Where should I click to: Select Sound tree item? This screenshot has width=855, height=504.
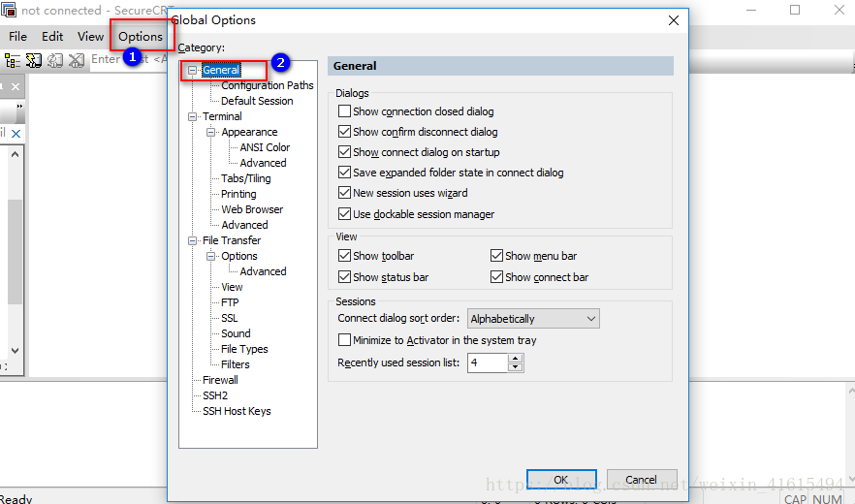pyautogui.click(x=236, y=333)
